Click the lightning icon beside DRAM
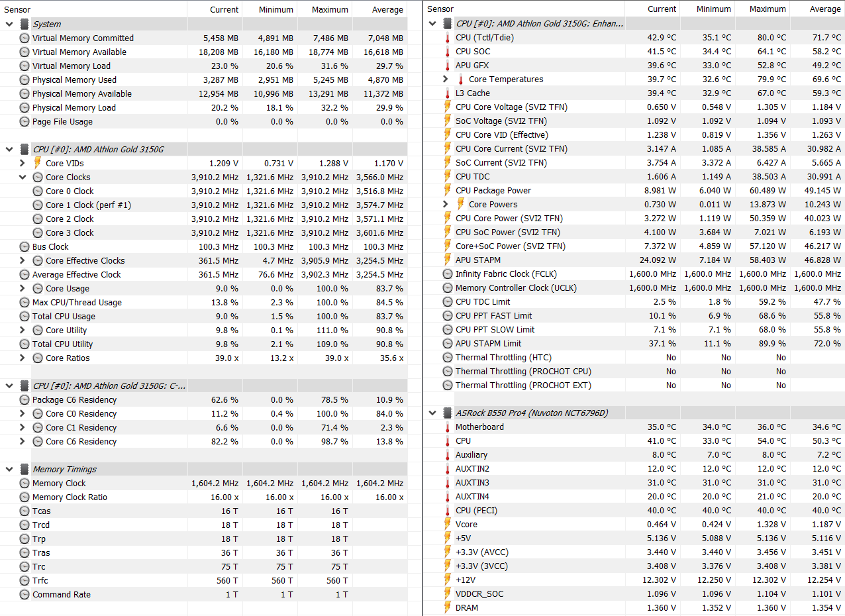Image resolution: width=845 pixels, height=616 pixels. 448,608
